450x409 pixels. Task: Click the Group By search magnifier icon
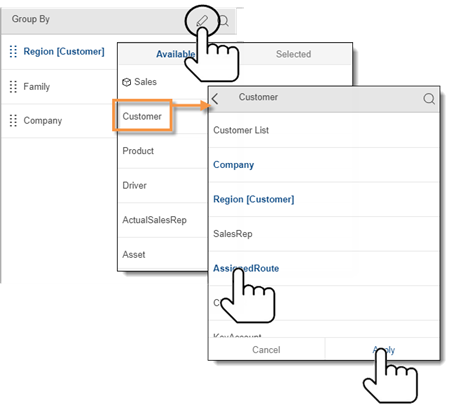[x=224, y=21]
